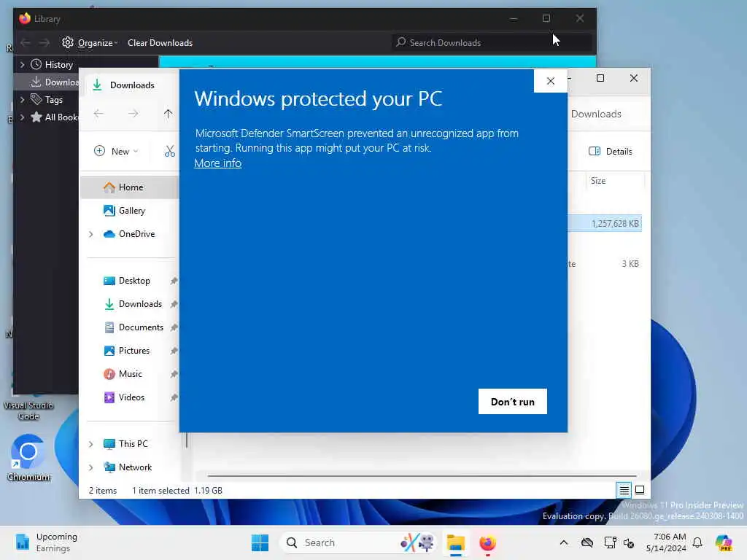Select the 1,257,628 KB file row
Screen dimensions: 747x560
(x=605, y=223)
